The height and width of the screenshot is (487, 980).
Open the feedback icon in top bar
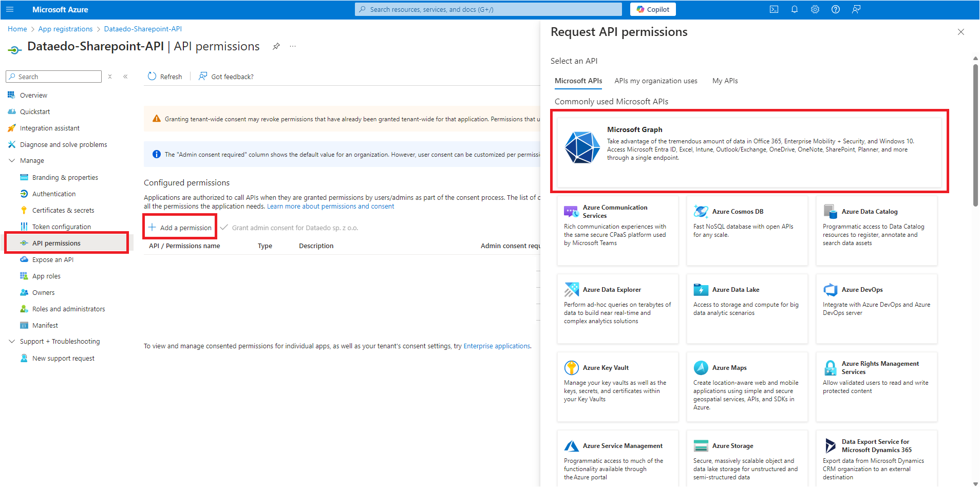856,9
